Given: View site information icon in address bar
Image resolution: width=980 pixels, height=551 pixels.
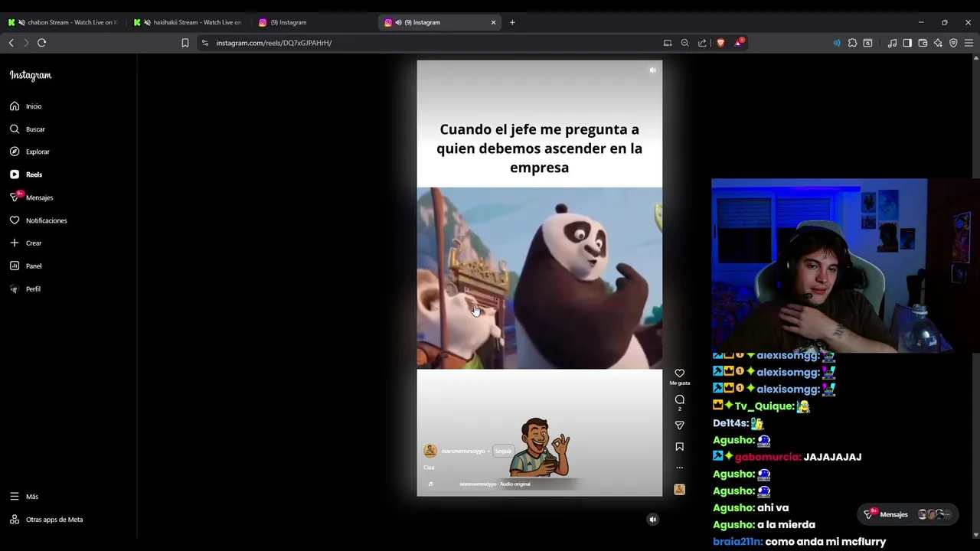Looking at the screenshot, I should coord(204,43).
